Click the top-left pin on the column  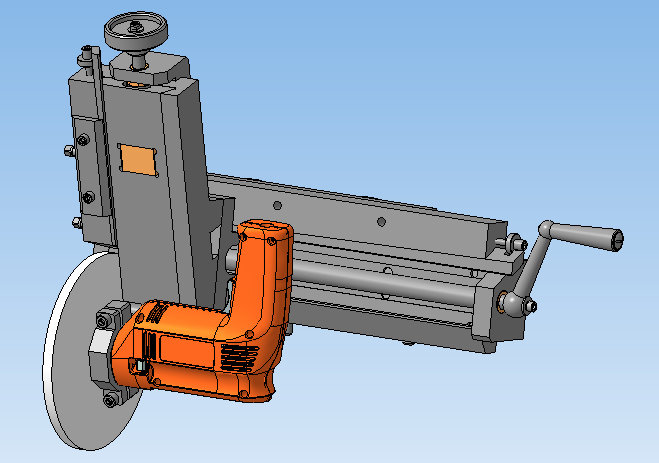point(85,57)
